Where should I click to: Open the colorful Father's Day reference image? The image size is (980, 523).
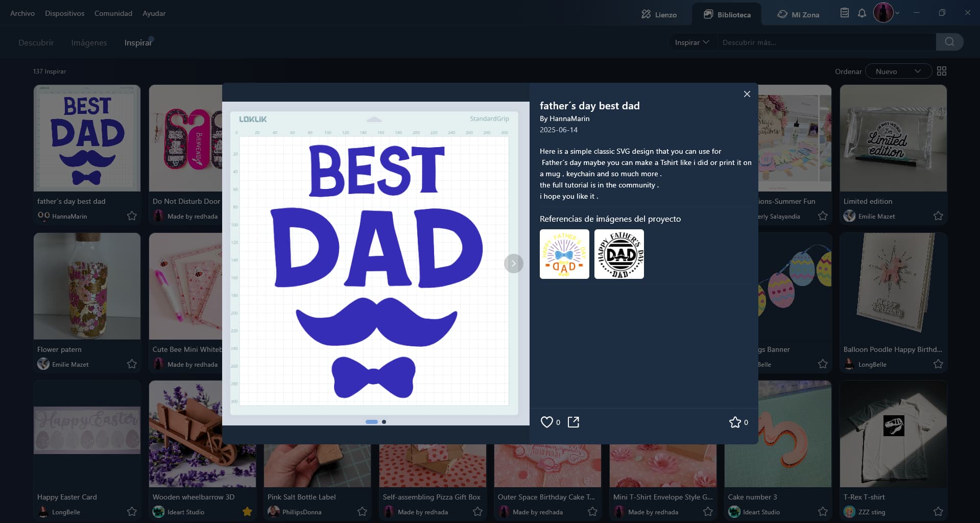click(564, 254)
